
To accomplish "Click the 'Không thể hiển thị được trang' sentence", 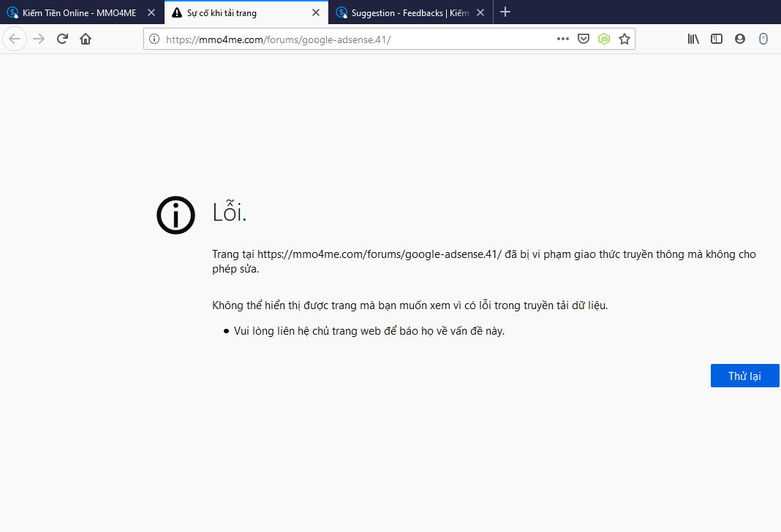I will coord(410,305).
